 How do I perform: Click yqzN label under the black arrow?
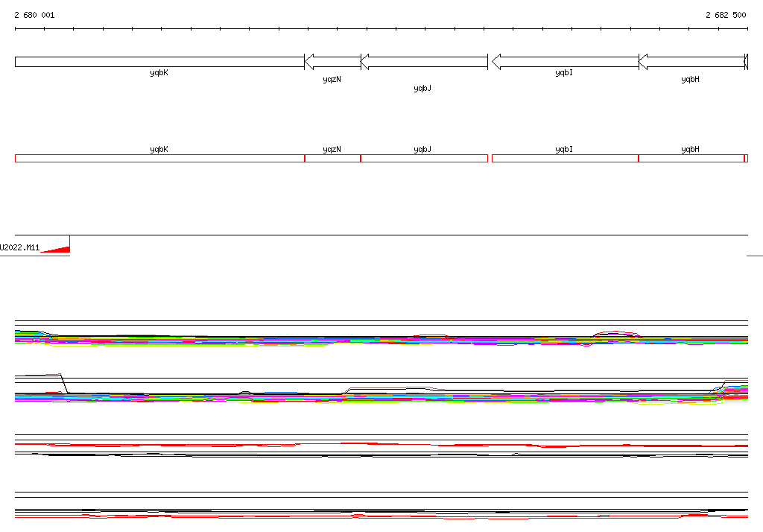[x=332, y=79]
